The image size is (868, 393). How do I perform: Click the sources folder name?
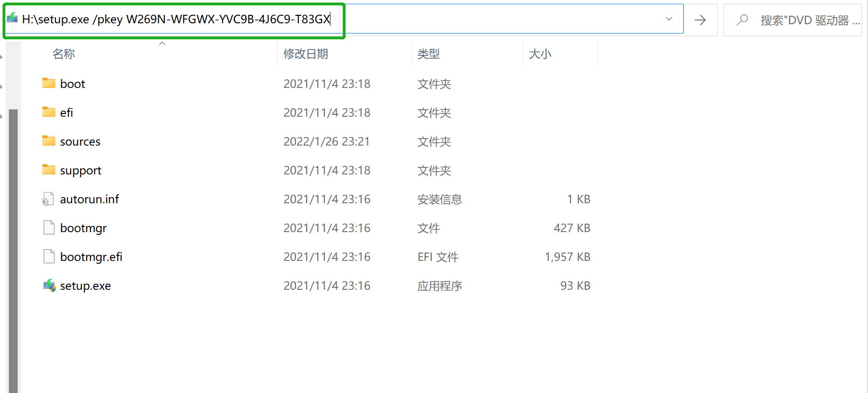point(80,142)
